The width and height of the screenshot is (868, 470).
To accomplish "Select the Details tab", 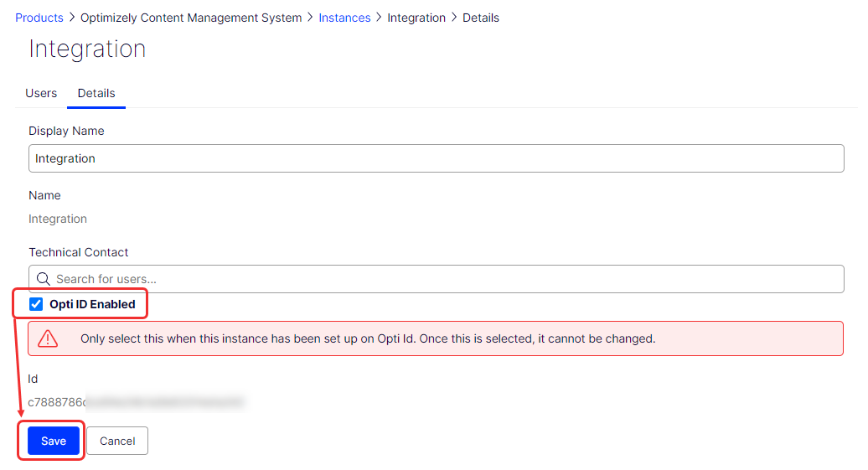I will (x=96, y=93).
